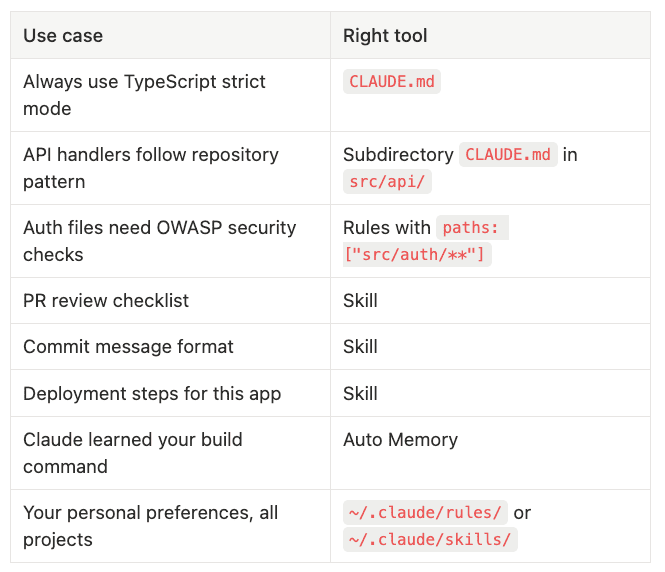Screen dimensions: 665x572
Task: Click the Your personal preferences, all projects cell
Action: click(170, 526)
